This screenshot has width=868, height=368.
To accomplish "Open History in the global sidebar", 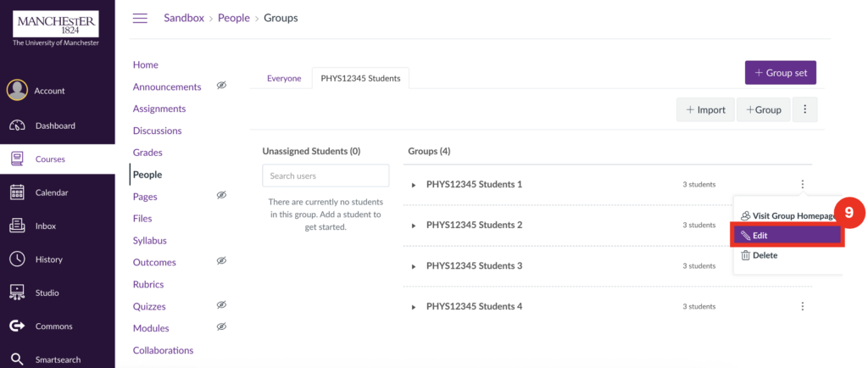I will (48, 259).
